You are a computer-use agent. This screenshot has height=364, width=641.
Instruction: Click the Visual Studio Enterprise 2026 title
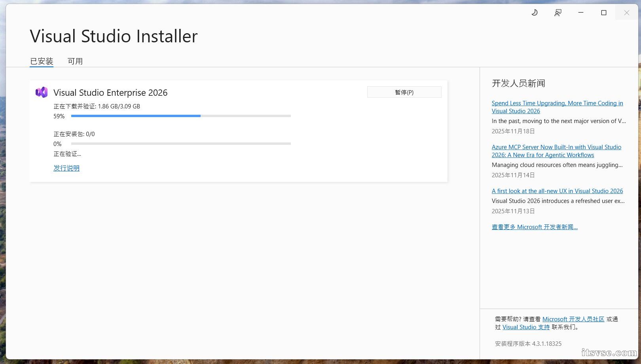point(110,93)
